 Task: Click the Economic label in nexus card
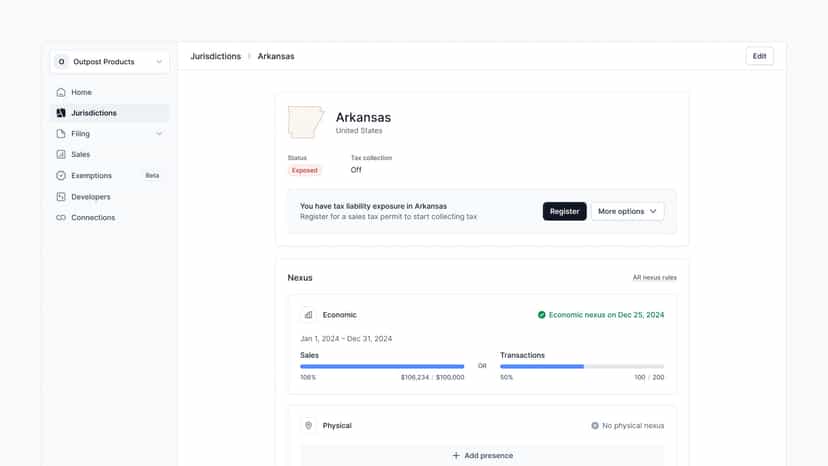point(340,315)
